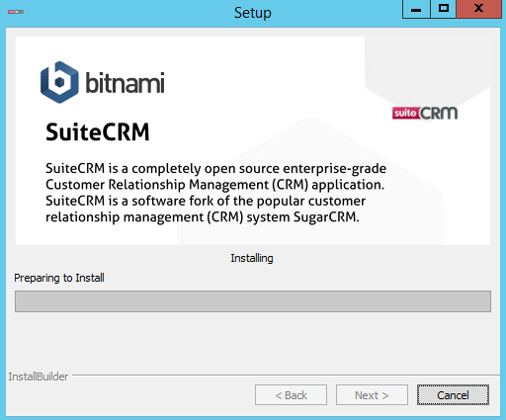Click the "InstallBuilder" label

[39, 377]
